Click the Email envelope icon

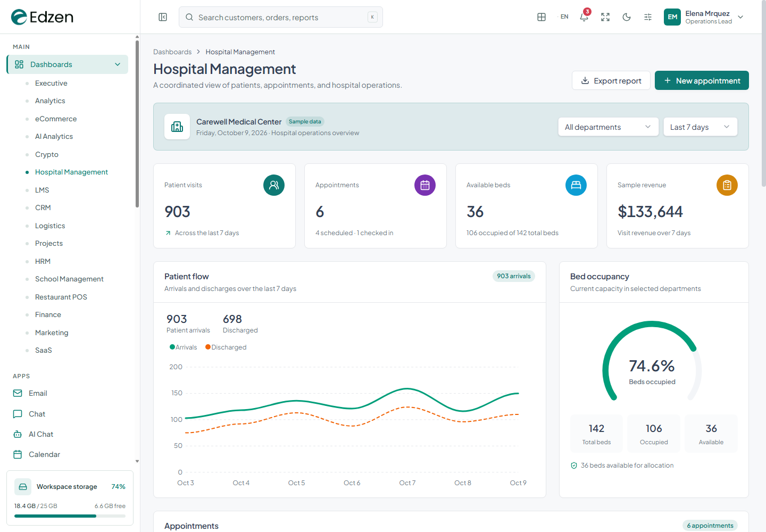18,393
